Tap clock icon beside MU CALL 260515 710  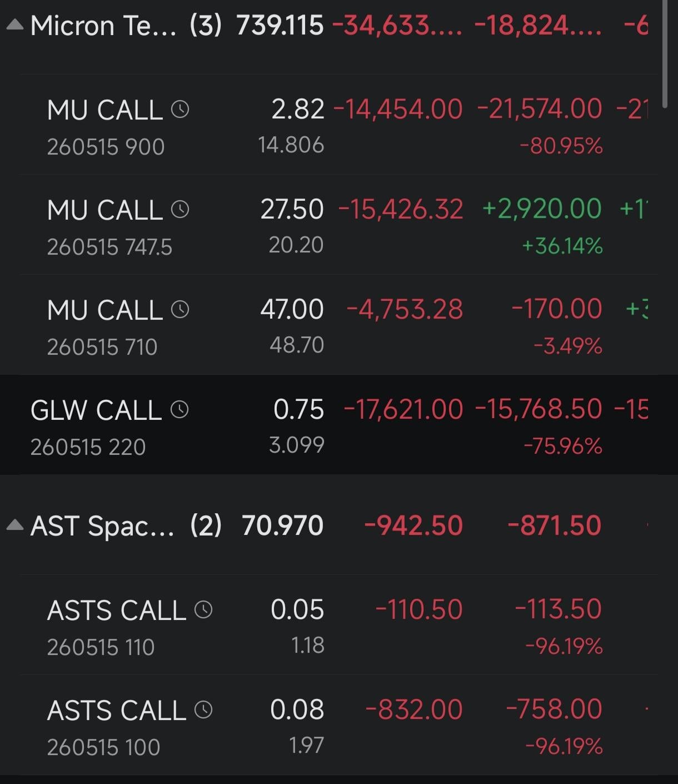tap(180, 309)
